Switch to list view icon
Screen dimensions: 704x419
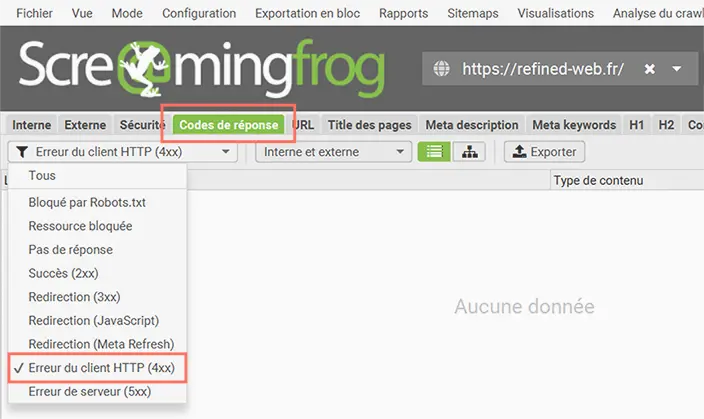(x=434, y=152)
